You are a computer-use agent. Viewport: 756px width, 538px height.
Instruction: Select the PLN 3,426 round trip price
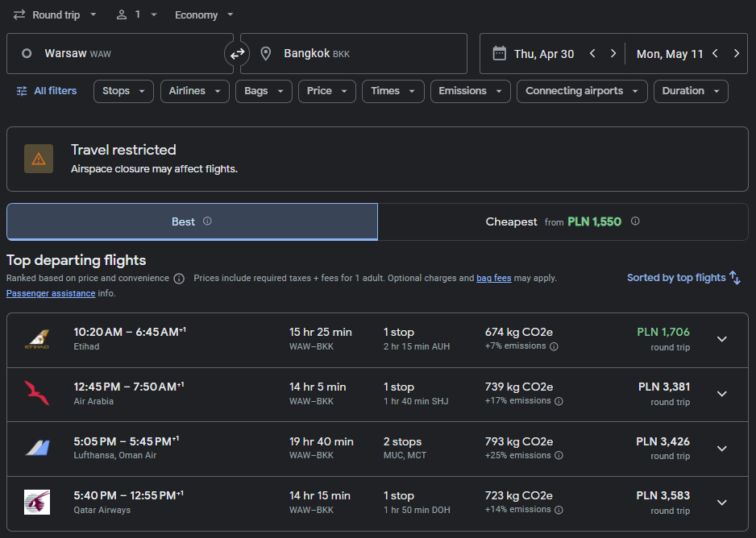coord(663,441)
